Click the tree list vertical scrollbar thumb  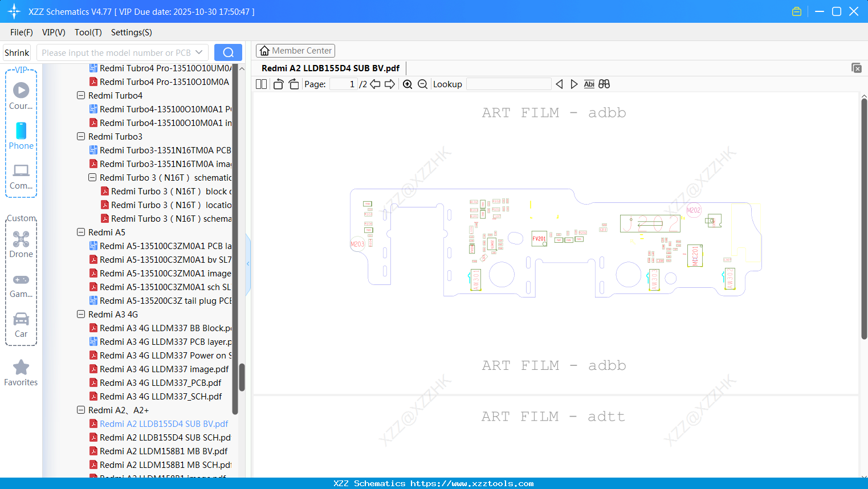(x=242, y=377)
